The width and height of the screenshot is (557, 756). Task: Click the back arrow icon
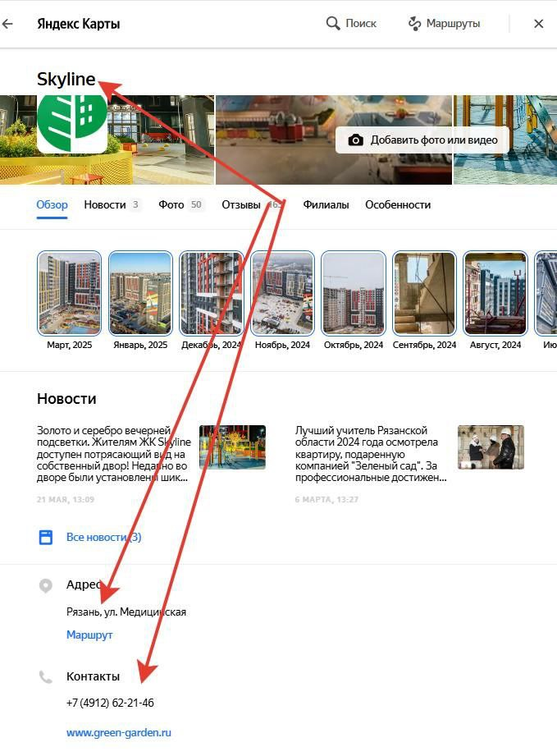pos(8,24)
